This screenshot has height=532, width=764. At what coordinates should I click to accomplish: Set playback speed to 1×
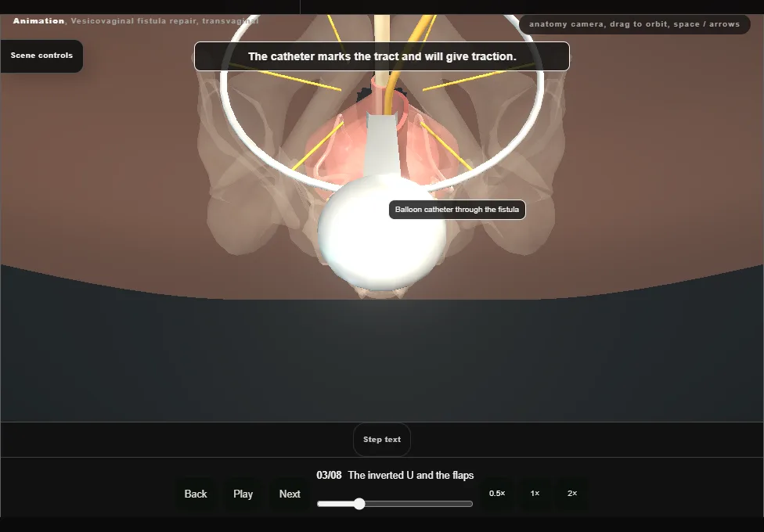tap(535, 494)
